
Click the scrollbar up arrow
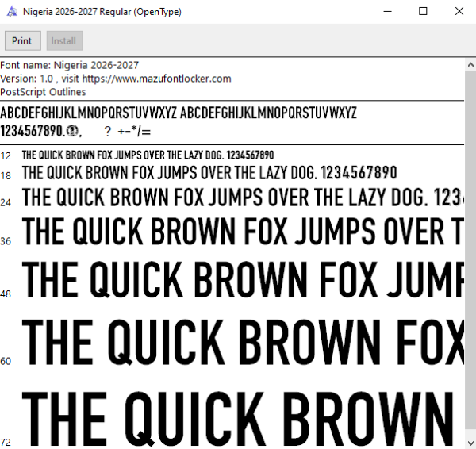[470, 65]
